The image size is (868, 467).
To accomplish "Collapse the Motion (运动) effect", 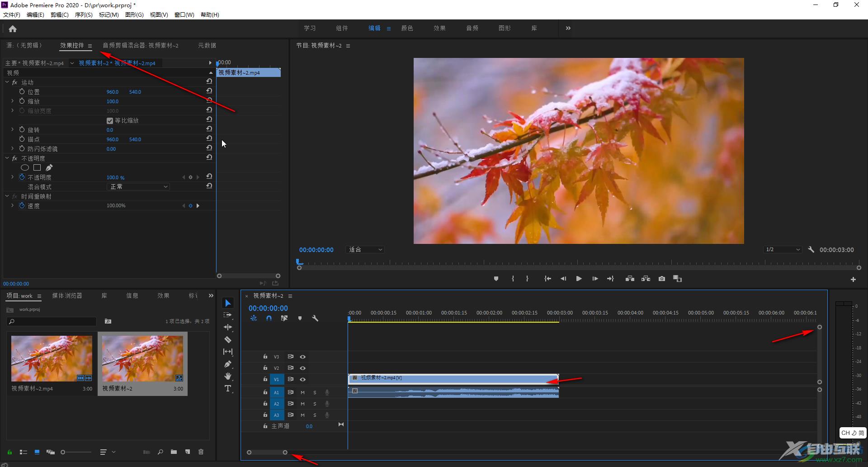I will (7, 82).
